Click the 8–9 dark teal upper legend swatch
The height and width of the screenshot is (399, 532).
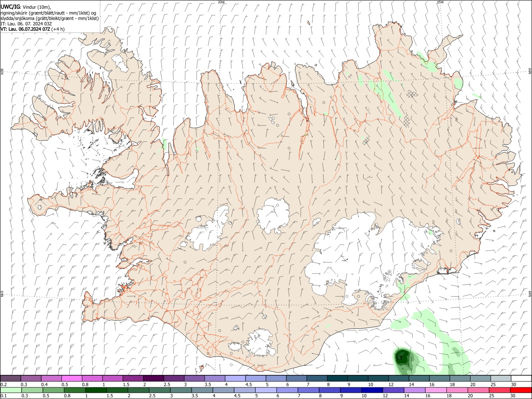[x=337, y=378]
